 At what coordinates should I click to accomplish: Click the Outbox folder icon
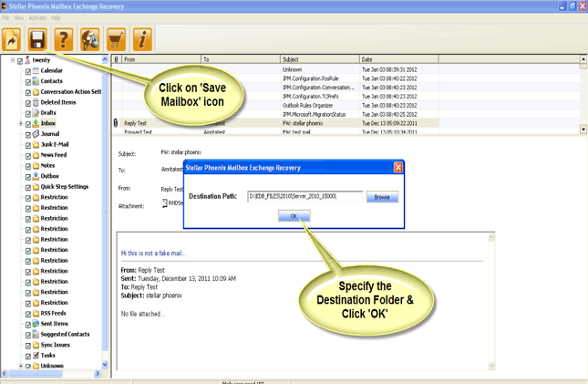pos(36,176)
